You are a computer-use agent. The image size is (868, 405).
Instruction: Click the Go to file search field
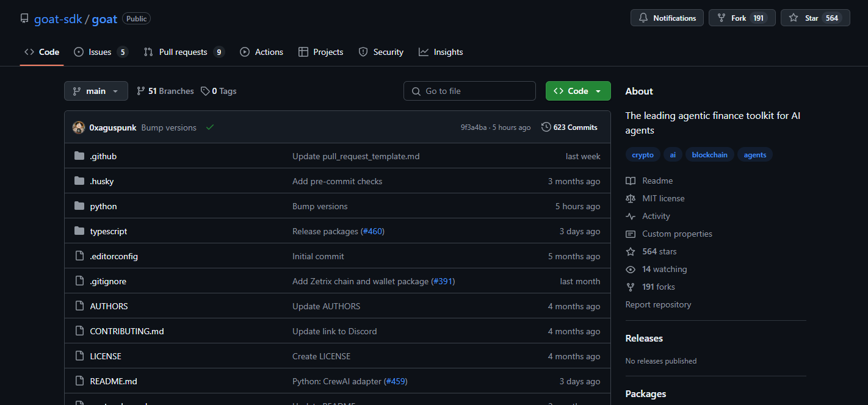click(469, 91)
